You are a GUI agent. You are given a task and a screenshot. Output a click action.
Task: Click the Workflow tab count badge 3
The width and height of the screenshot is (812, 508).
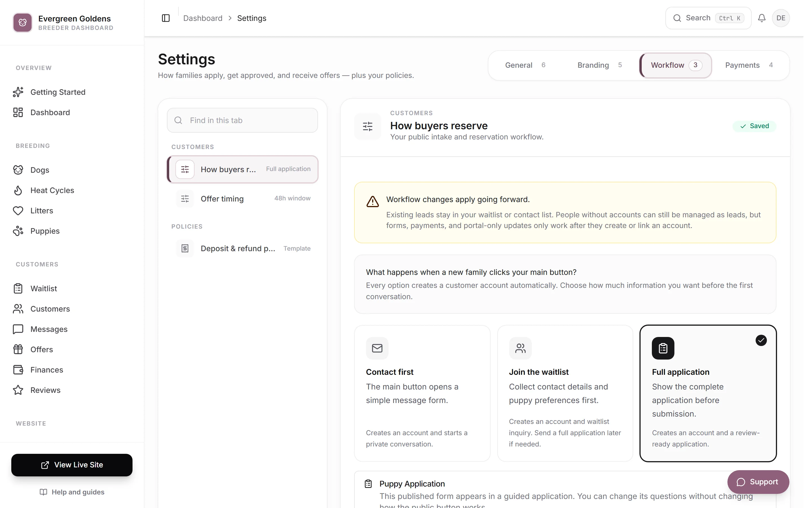pyautogui.click(x=695, y=65)
